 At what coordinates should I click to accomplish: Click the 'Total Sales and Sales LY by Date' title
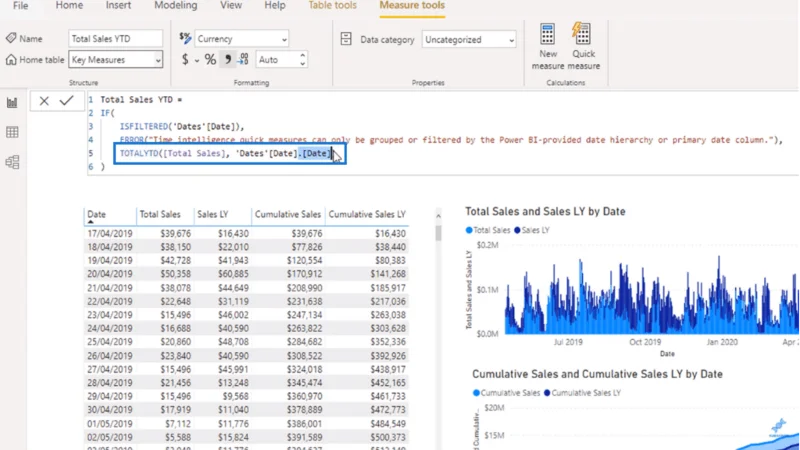coord(545,211)
